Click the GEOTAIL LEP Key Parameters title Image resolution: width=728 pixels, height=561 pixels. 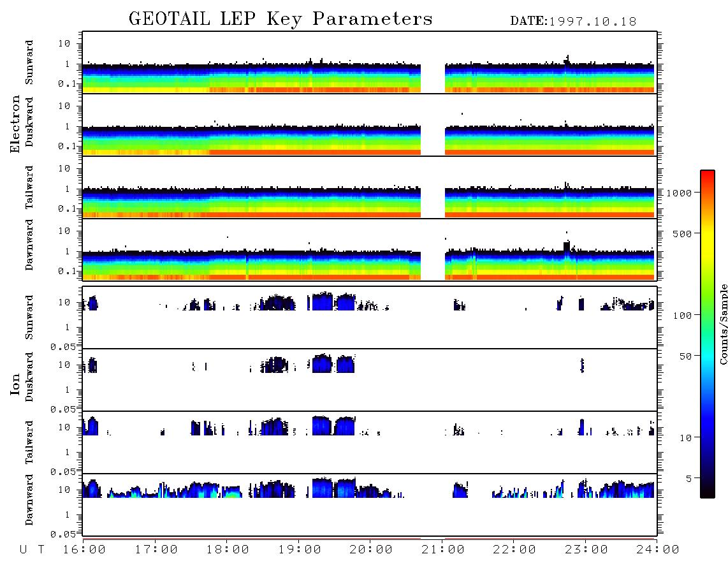(280, 20)
